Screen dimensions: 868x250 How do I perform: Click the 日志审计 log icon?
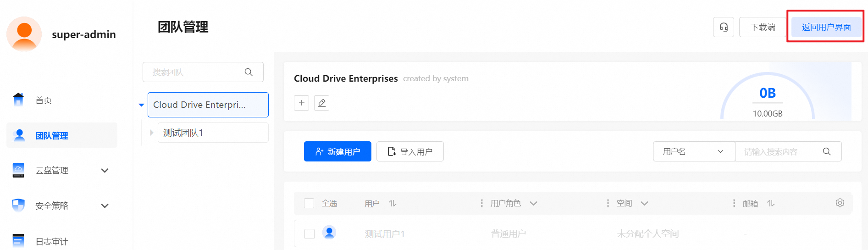coord(18,241)
